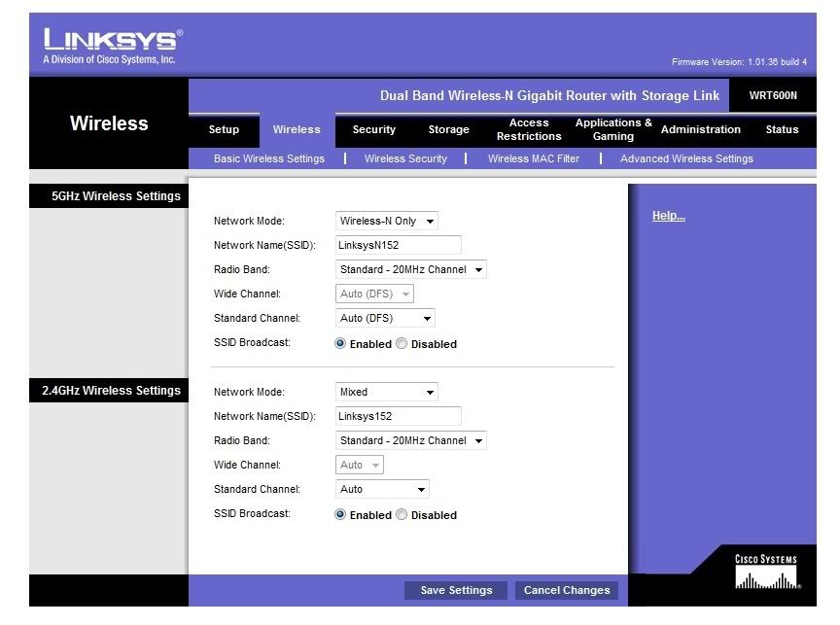Click the router title Dual Band Wireless-N text

click(549, 96)
